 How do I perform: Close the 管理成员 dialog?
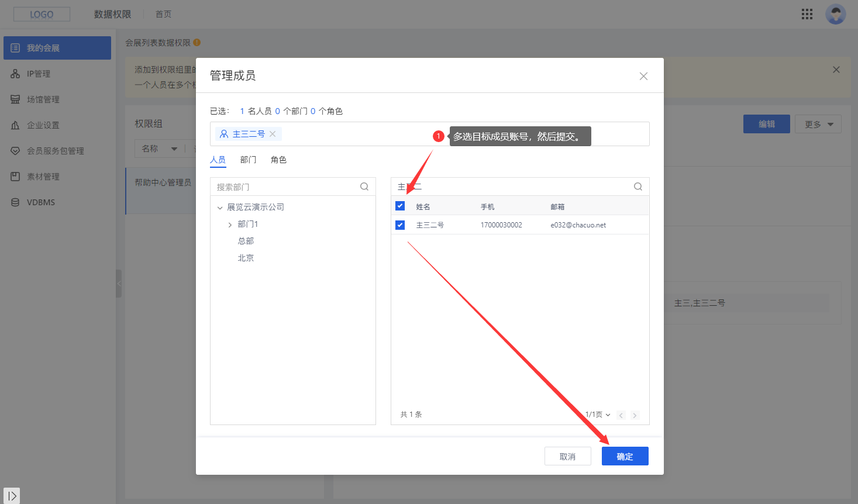[x=643, y=76]
